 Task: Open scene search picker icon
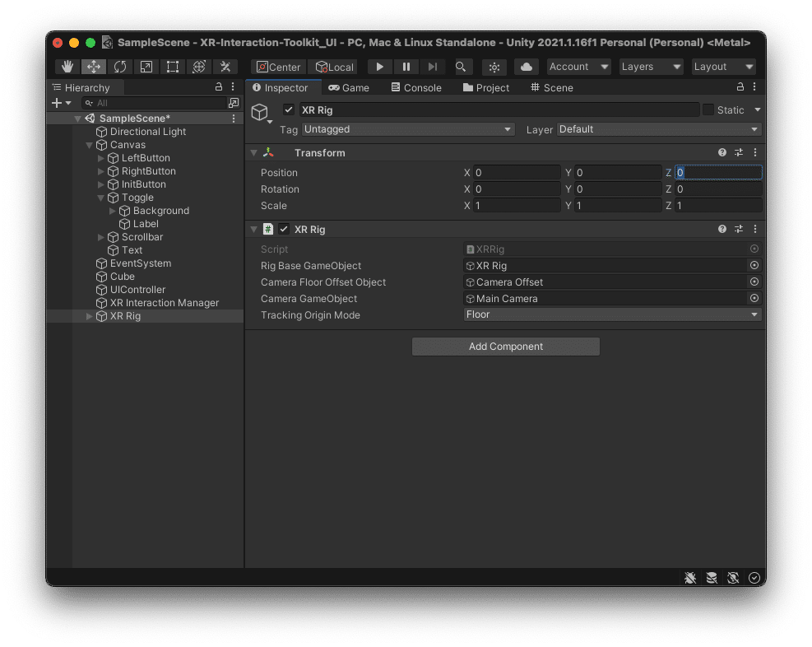(234, 103)
